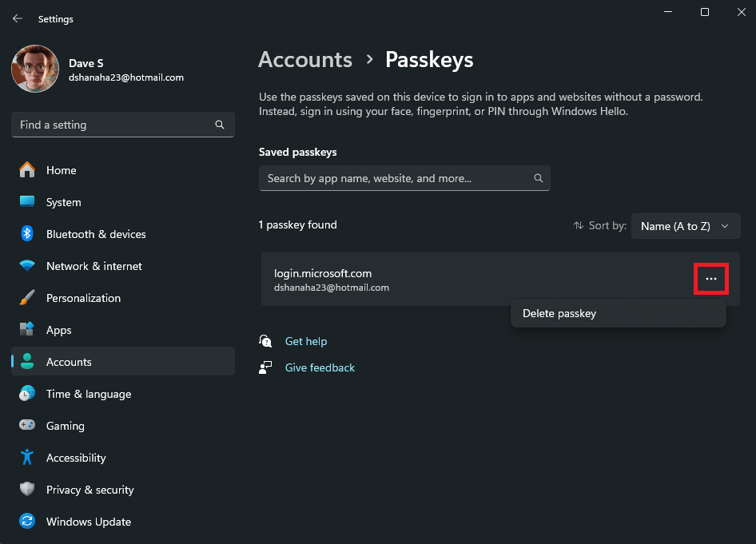Select the Personalization brush icon

(27, 298)
